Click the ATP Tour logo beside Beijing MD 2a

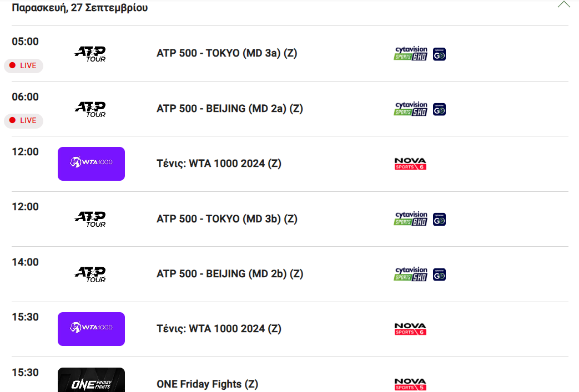click(90, 109)
